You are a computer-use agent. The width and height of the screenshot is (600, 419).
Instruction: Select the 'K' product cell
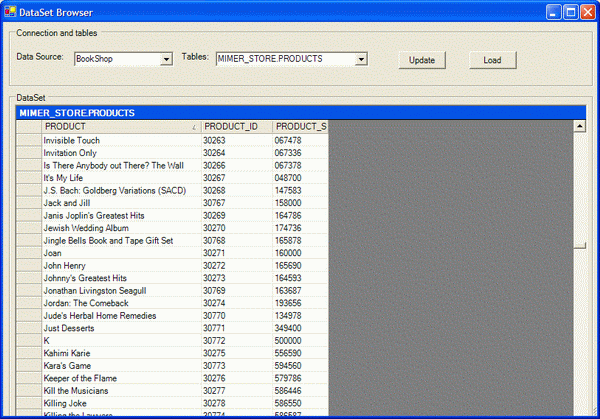click(121, 341)
